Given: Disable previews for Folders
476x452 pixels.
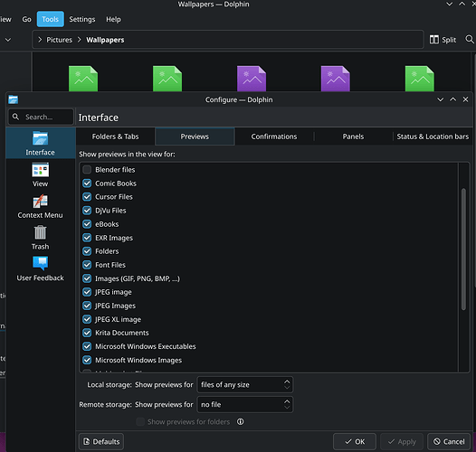Looking at the screenshot, I should tap(87, 251).
